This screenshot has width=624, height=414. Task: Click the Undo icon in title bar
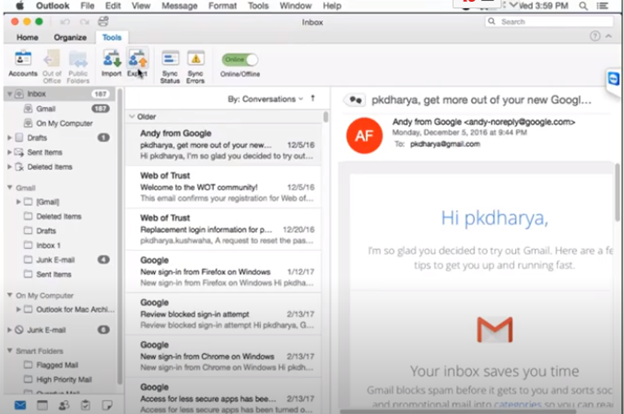click(x=65, y=22)
